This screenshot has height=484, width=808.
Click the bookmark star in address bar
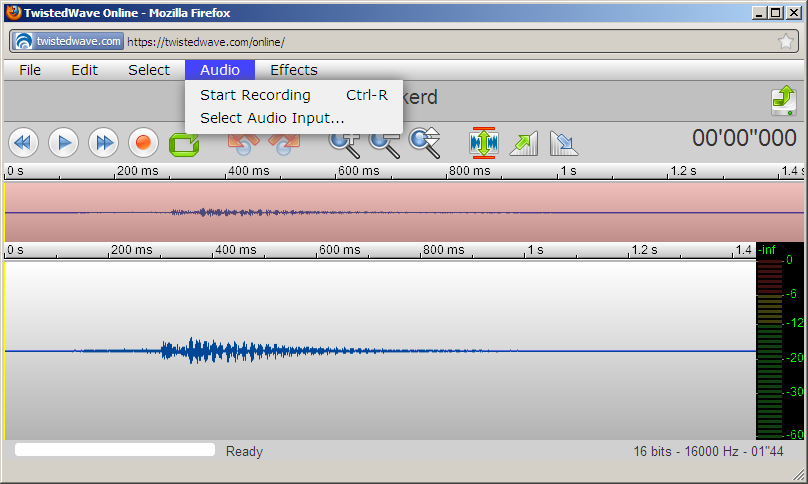click(786, 41)
